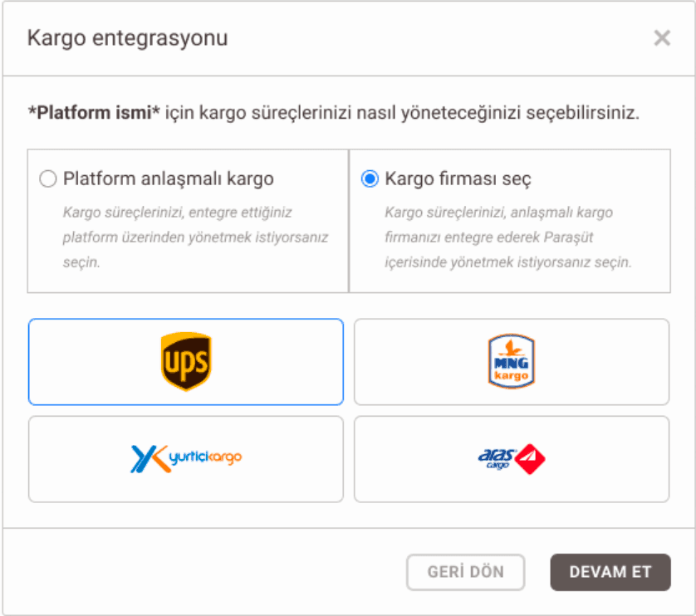Select the Platform anlaşmalı kargo radio button
Image resolution: width=696 pixels, height=616 pixels.
(48, 178)
